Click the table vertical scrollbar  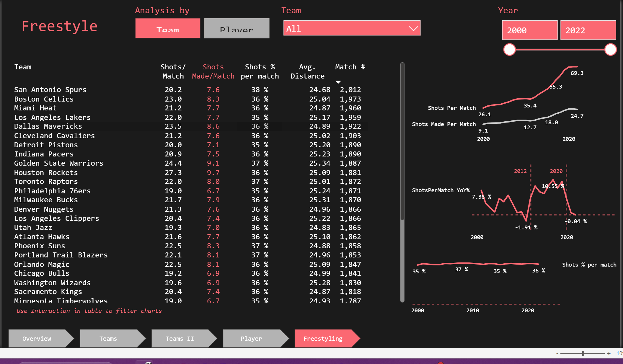[402, 142]
